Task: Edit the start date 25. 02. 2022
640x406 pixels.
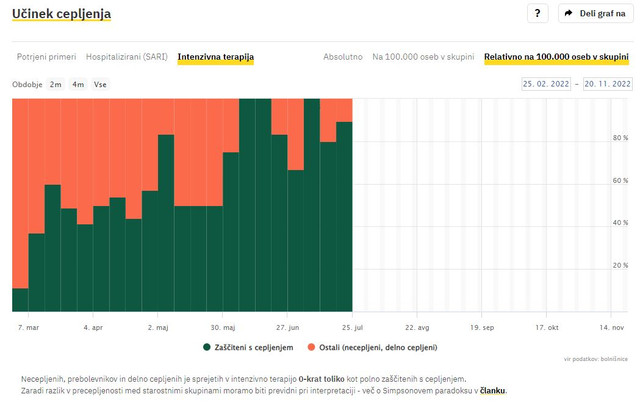Action: pyautogui.click(x=546, y=84)
